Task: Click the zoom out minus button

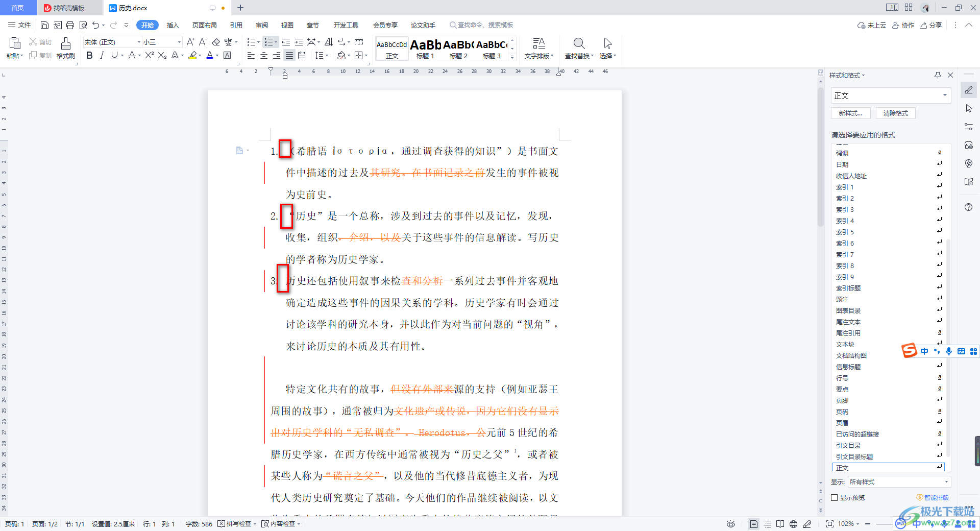Action: pos(867,524)
